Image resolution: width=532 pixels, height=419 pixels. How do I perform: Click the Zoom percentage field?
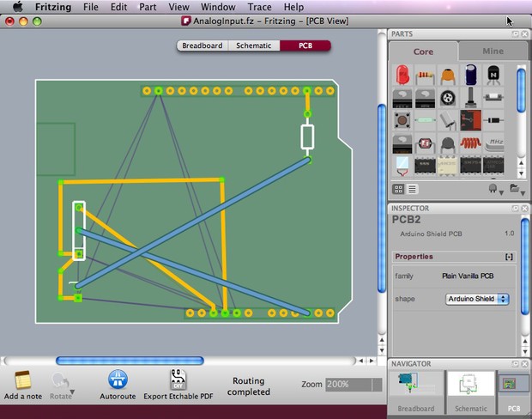[x=353, y=385]
